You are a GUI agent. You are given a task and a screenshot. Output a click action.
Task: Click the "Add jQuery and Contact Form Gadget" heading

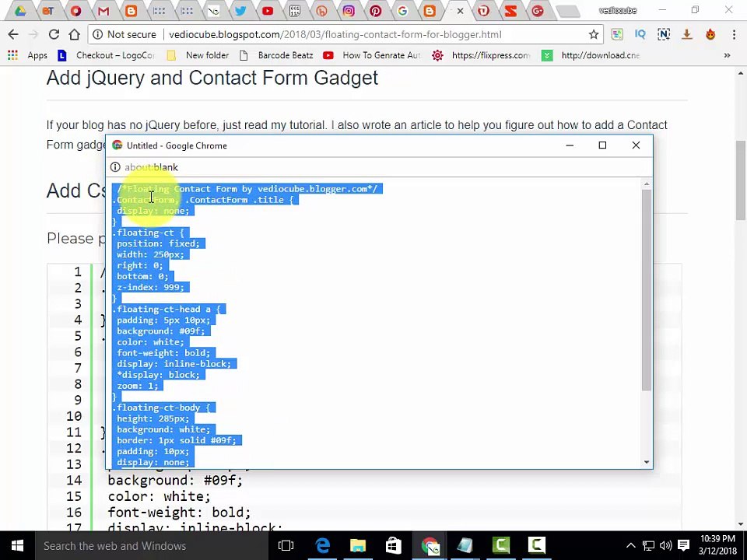tap(212, 78)
